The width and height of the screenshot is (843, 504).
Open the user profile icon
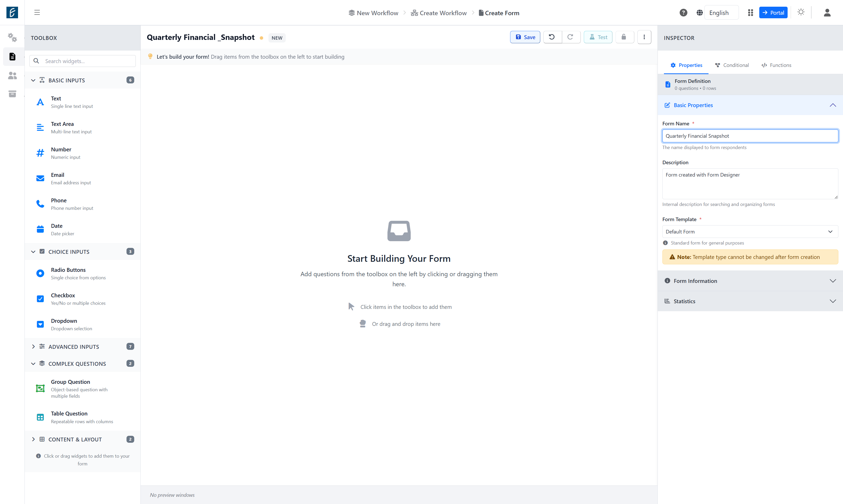[x=827, y=13]
